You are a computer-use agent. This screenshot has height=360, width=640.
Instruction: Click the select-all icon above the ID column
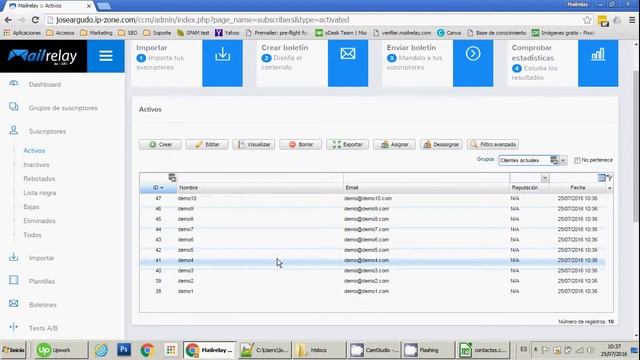click(172, 178)
